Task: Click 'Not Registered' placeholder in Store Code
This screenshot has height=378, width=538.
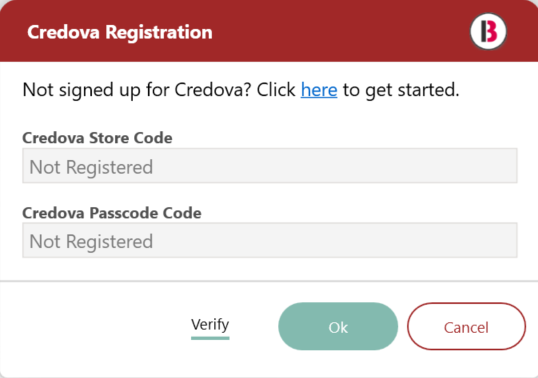Action: [91, 167]
